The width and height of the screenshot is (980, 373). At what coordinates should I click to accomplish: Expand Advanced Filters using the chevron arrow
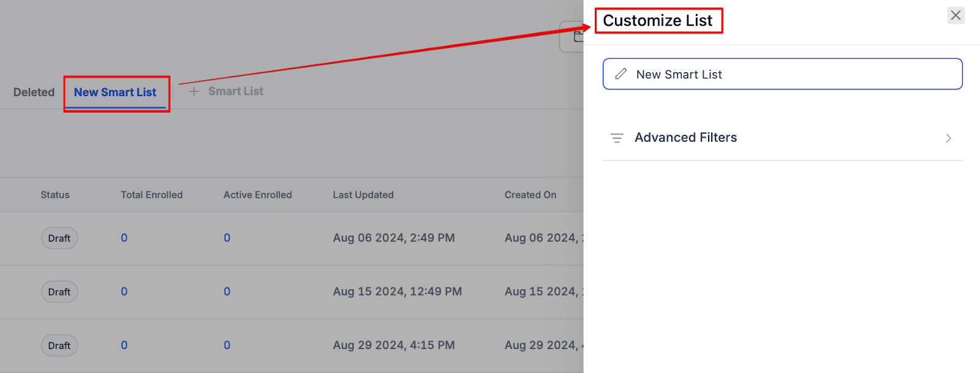948,138
